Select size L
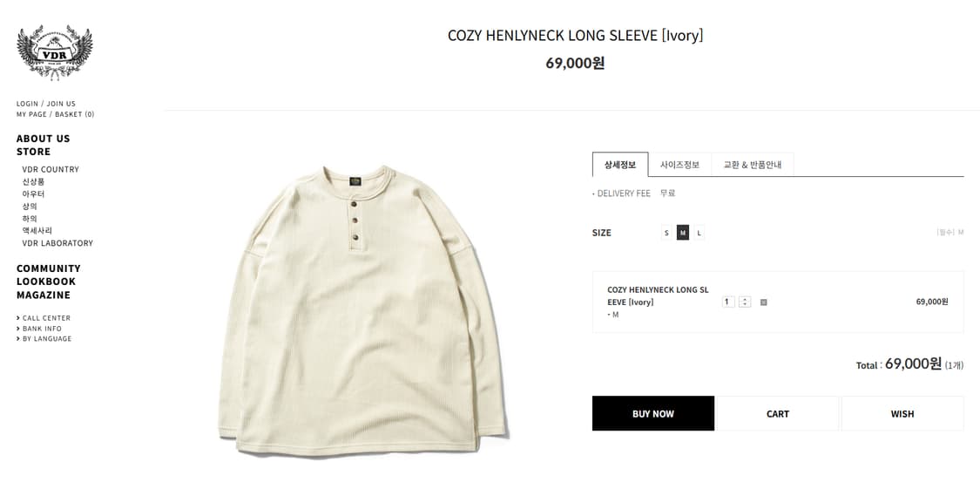980x489 pixels. pos(699,233)
